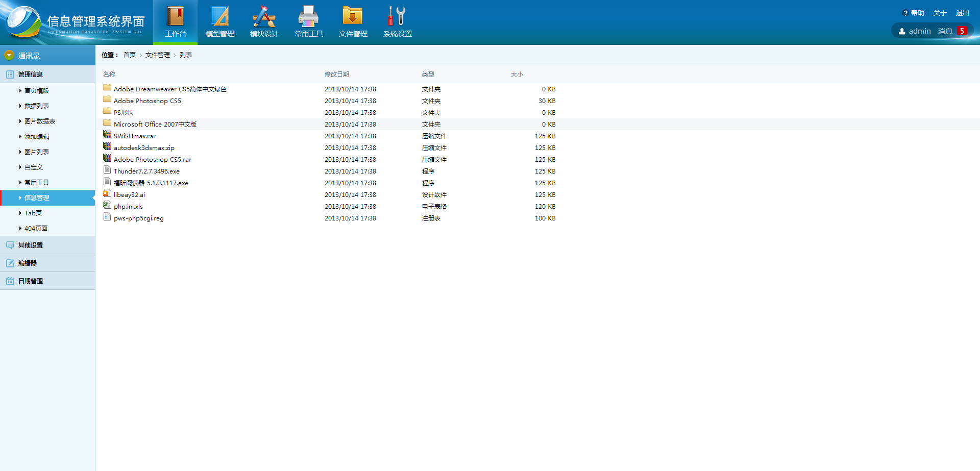This screenshot has height=471, width=980.
Task: Click the archive icon for Adobe Photoshop CS5.rar
Action: [x=107, y=158]
